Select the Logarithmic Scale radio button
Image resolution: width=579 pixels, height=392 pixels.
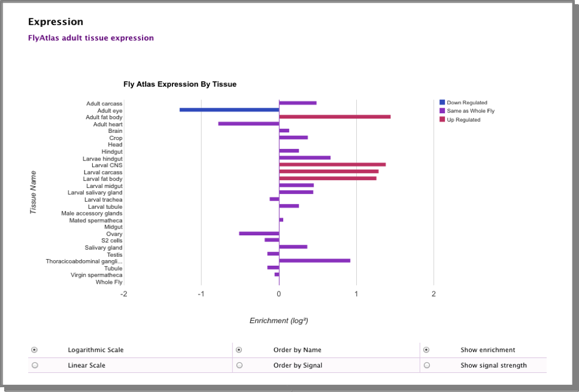(34, 350)
